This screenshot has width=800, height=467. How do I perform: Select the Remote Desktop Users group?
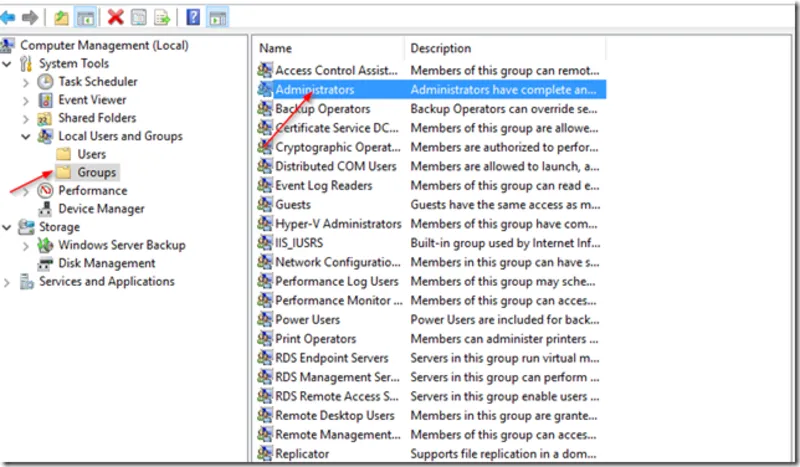(334, 415)
